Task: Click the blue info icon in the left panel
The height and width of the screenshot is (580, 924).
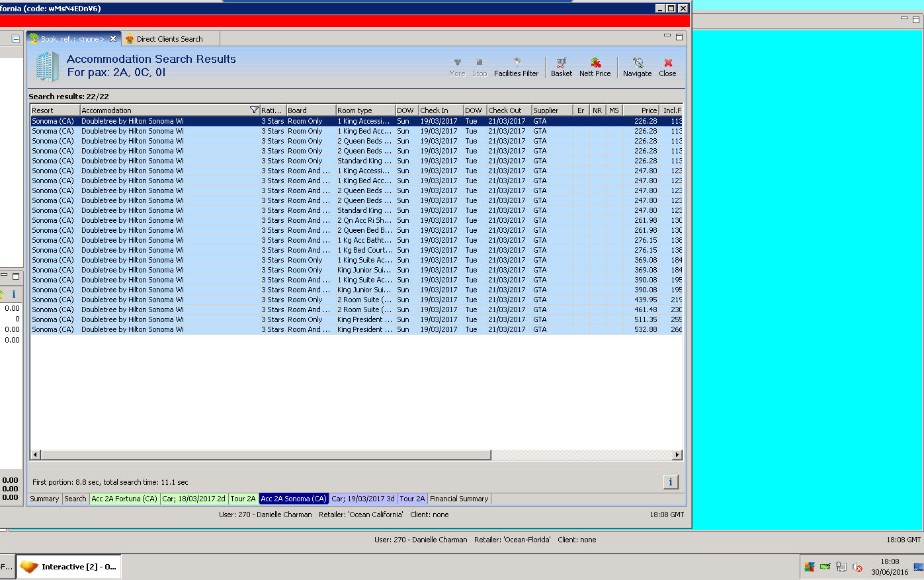Action: tap(14, 294)
